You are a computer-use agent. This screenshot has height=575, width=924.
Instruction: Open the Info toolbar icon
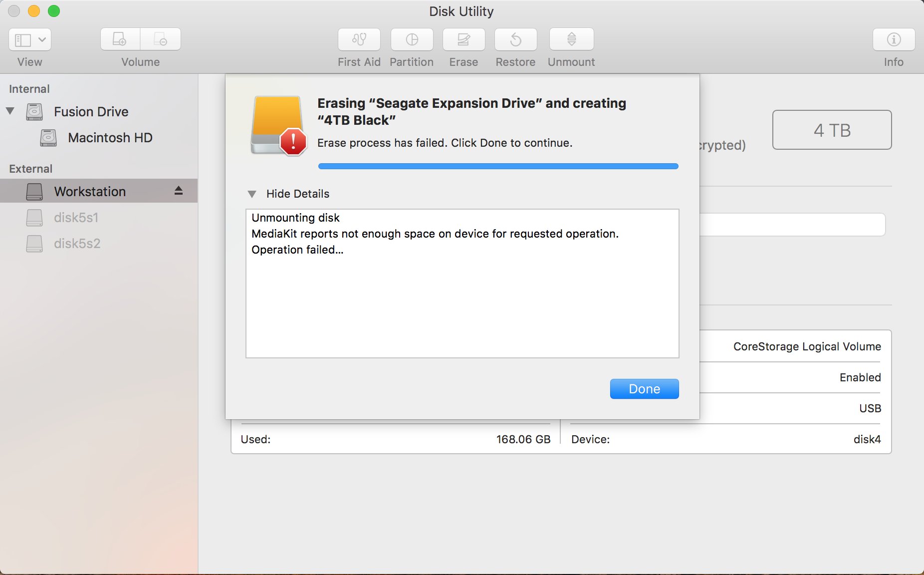(894, 39)
